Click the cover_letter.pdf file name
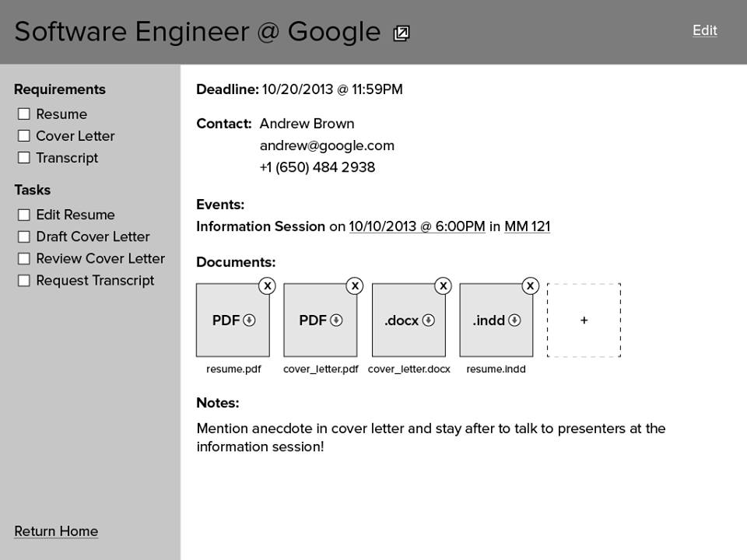This screenshot has height=560, width=747. tap(321, 369)
